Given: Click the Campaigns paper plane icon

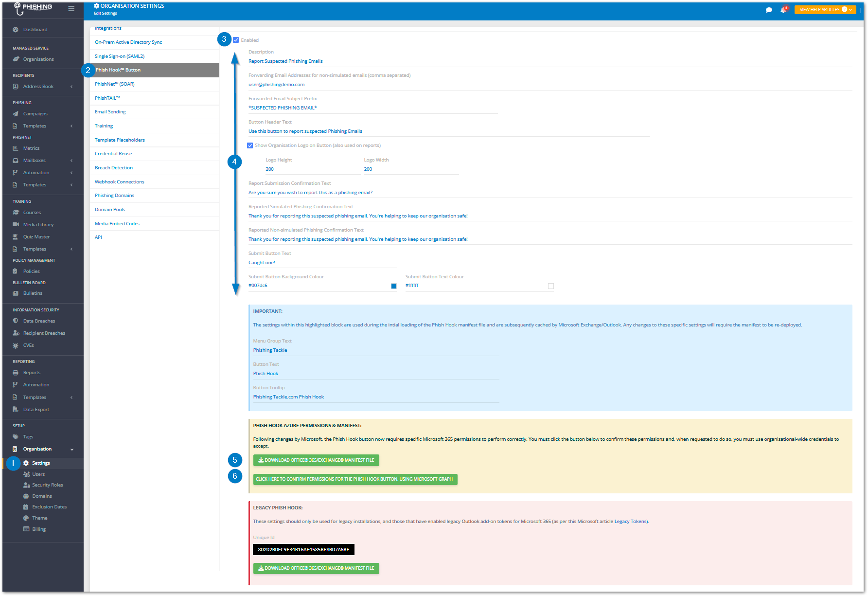Looking at the screenshot, I should [x=16, y=114].
